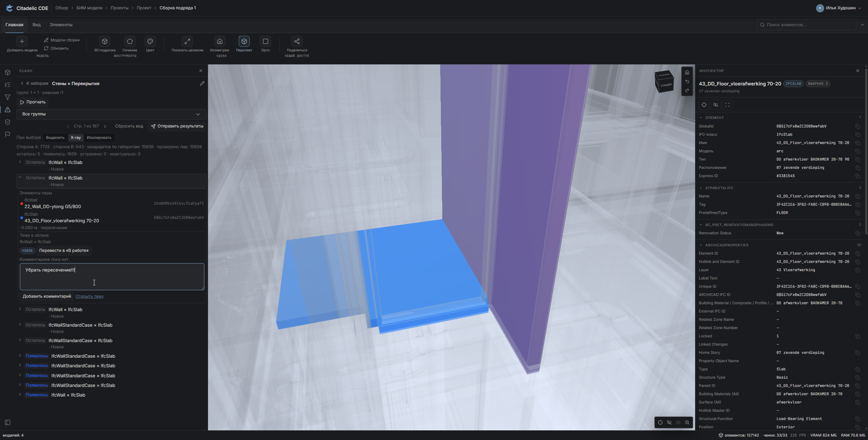
Task: Go to БИМ модели breadcrumb
Action: 89,8
